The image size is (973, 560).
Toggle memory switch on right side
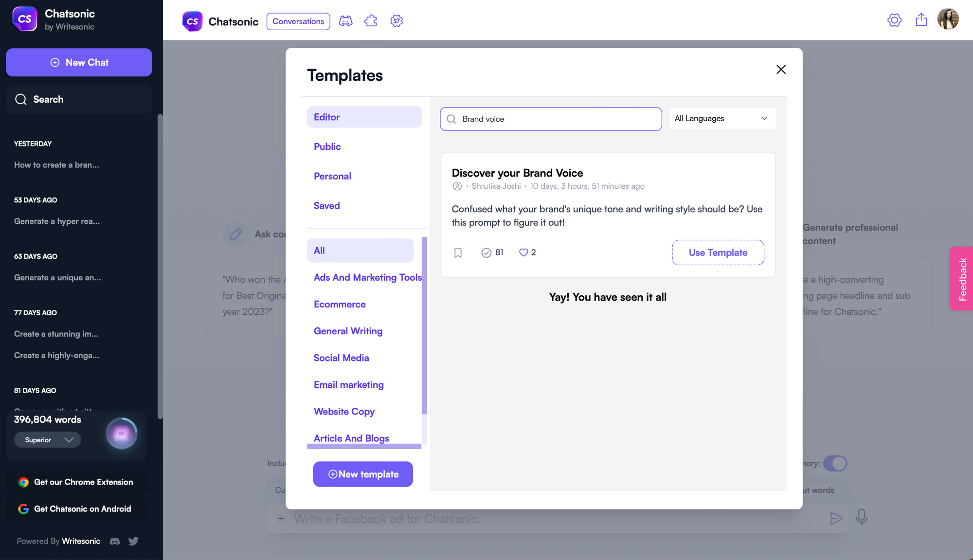(835, 462)
